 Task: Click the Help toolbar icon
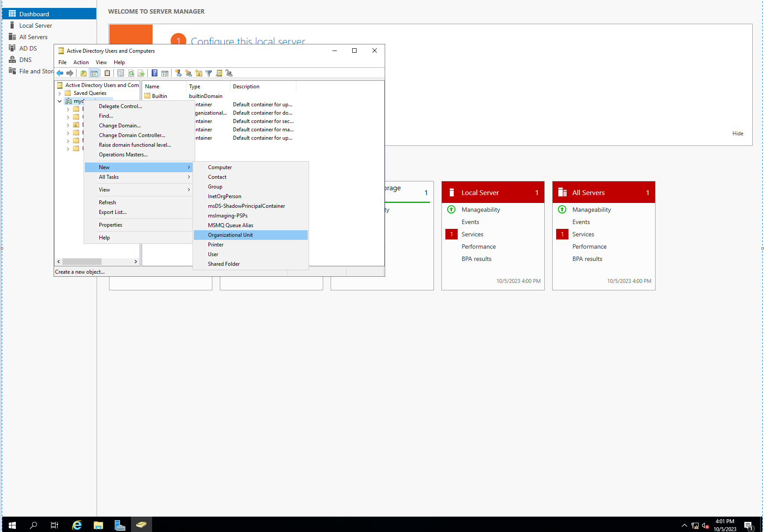pyautogui.click(x=154, y=73)
